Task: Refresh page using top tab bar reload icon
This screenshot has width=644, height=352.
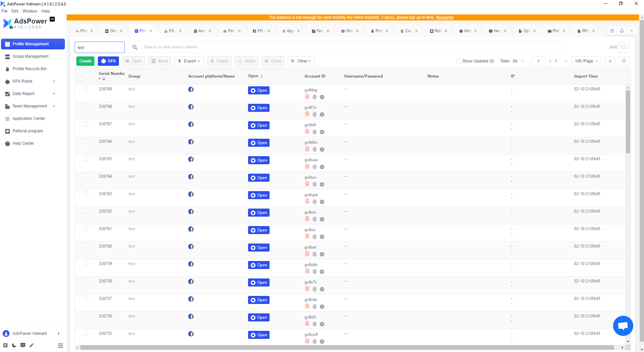Action: (x=612, y=31)
